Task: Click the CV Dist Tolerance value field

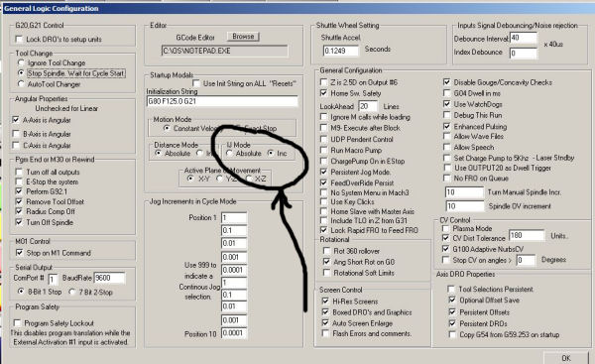Action: pos(527,236)
